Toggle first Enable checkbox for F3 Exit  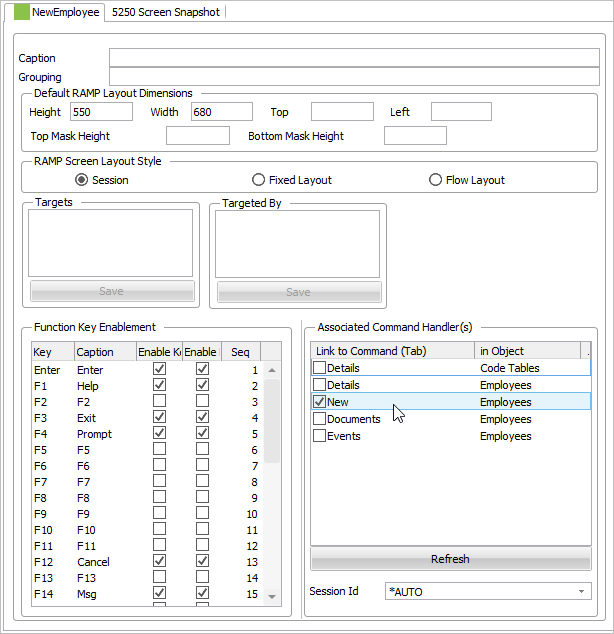click(x=159, y=416)
